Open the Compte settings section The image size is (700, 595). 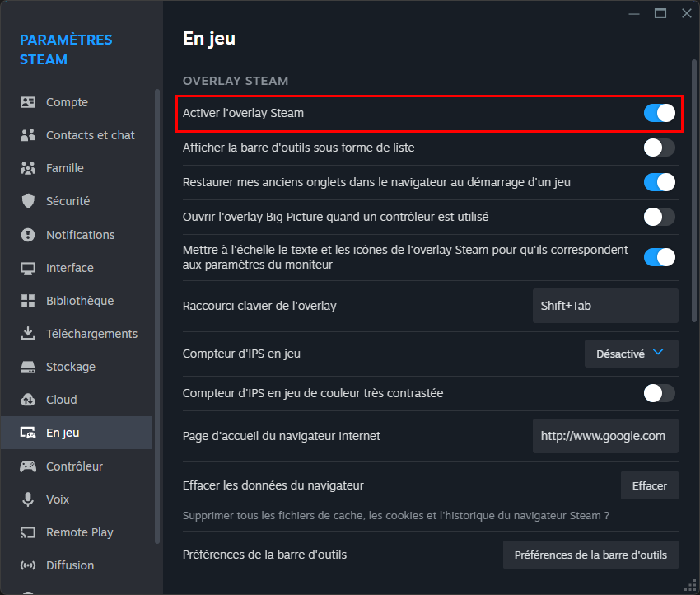click(67, 102)
